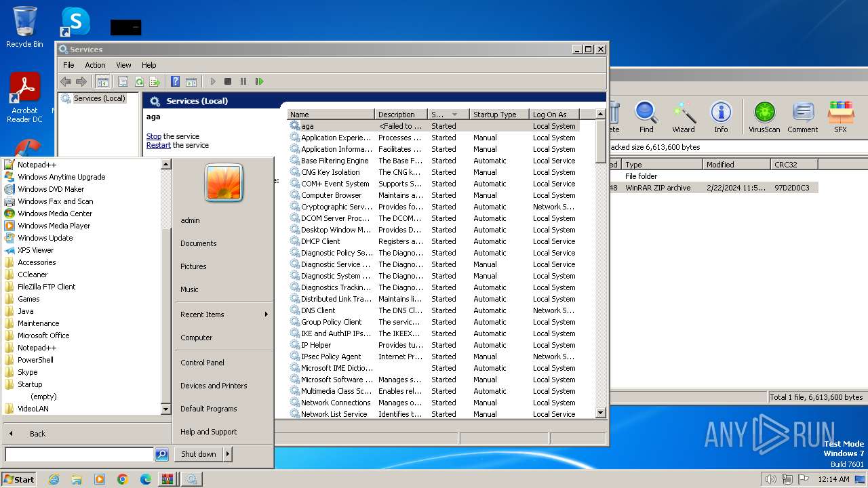868x488 pixels.
Task: Click the Export List toolbar icon
Action: [x=155, y=81]
